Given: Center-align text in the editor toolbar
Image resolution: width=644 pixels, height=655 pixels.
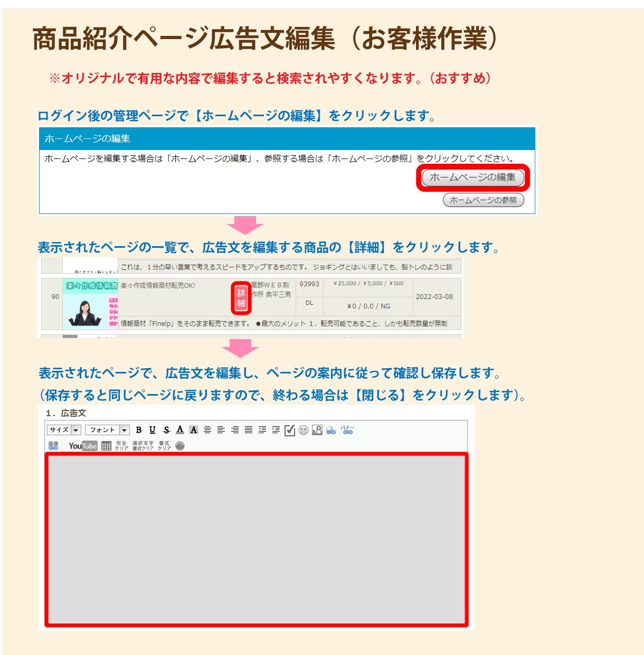Looking at the screenshot, I should coord(207,430).
